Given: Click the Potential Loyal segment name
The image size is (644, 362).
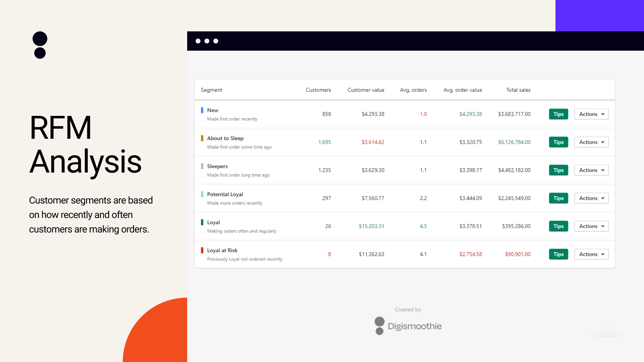Looking at the screenshot, I should (225, 194).
